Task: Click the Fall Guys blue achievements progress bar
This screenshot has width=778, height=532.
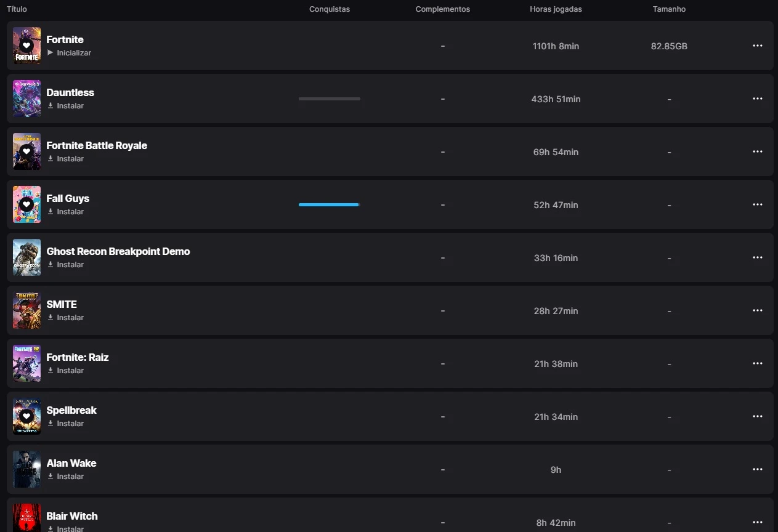Action: (x=329, y=204)
